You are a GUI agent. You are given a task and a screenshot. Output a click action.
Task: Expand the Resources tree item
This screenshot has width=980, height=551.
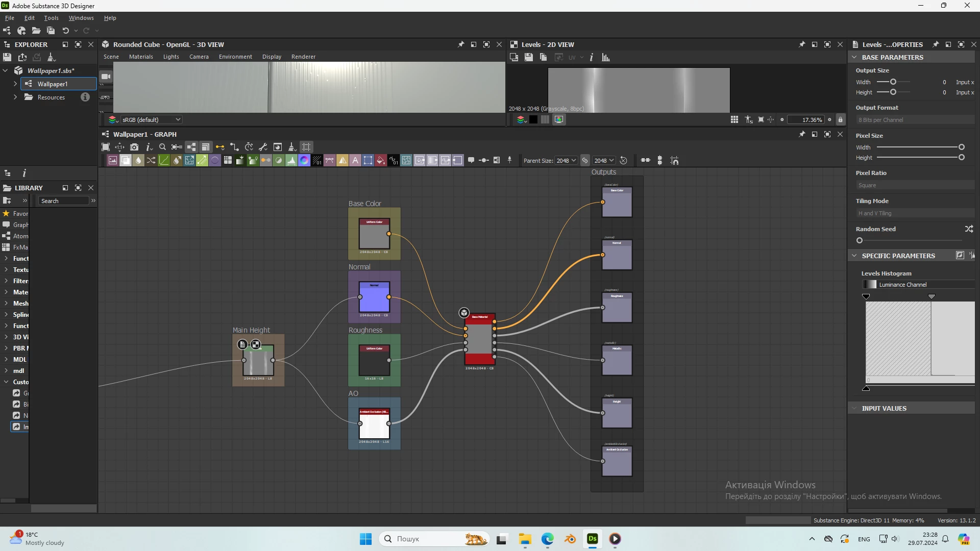pyautogui.click(x=15, y=97)
